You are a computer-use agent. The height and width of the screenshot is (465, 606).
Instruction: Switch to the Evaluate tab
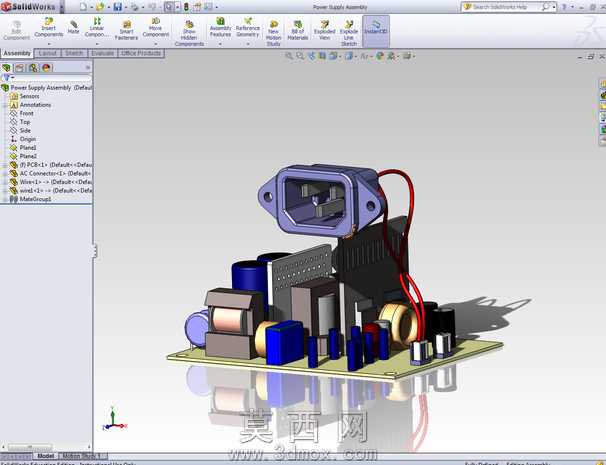click(x=102, y=53)
